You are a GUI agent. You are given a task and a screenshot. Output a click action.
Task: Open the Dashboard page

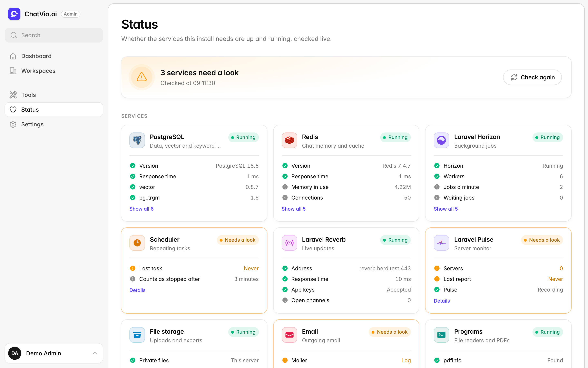tap(54, 56)
